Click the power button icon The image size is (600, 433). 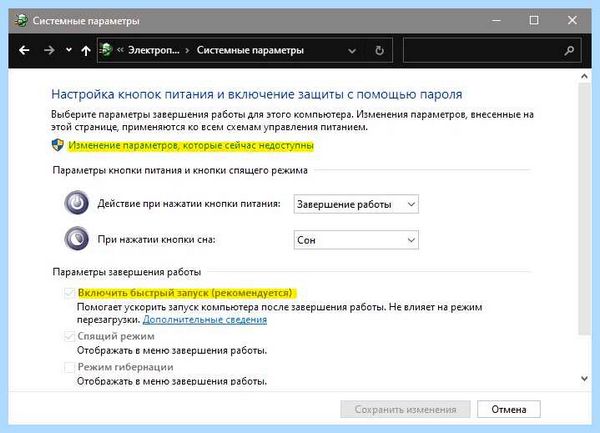click(x=77, y=202)
